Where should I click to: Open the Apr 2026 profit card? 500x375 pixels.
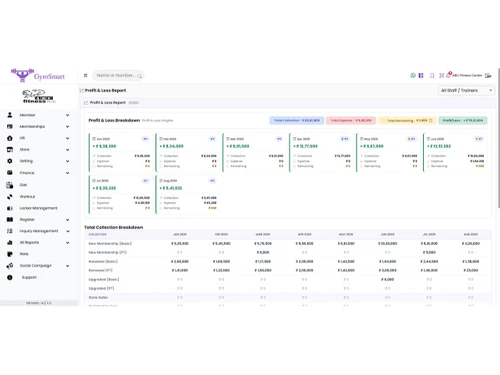coord(322,152)
